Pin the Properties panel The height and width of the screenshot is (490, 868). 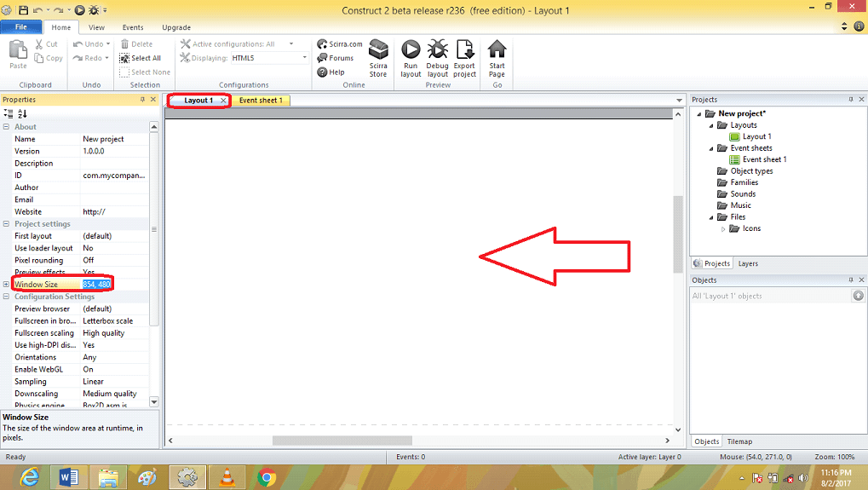click(x=142, y=100)
